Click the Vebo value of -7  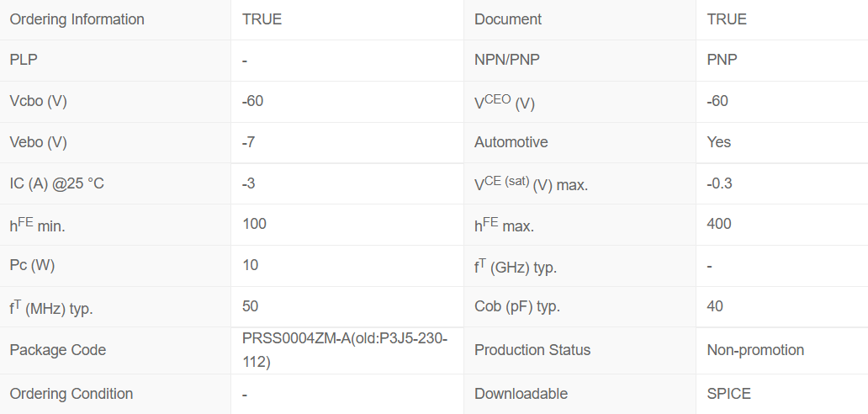pos(248,142)
